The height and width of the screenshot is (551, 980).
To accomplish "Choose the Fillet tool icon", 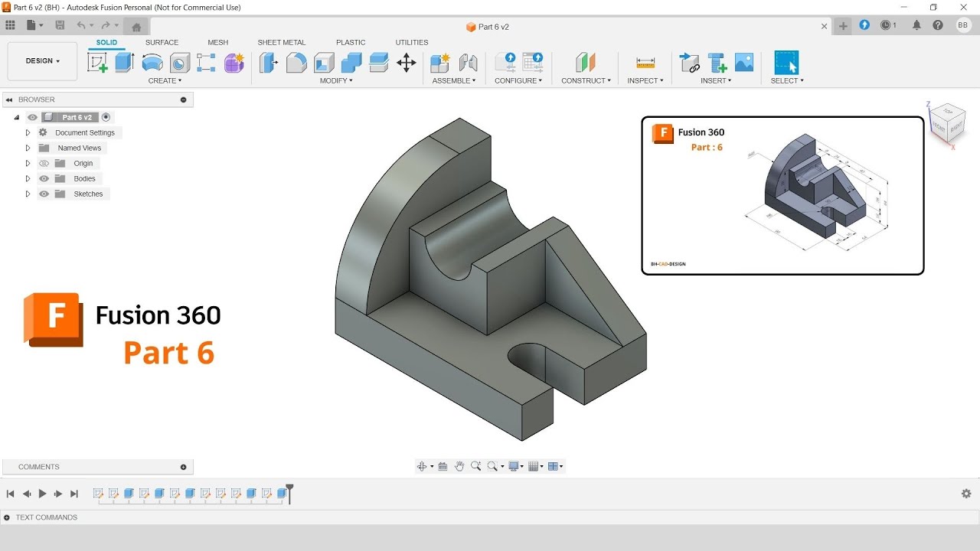I will coord(296,63).
